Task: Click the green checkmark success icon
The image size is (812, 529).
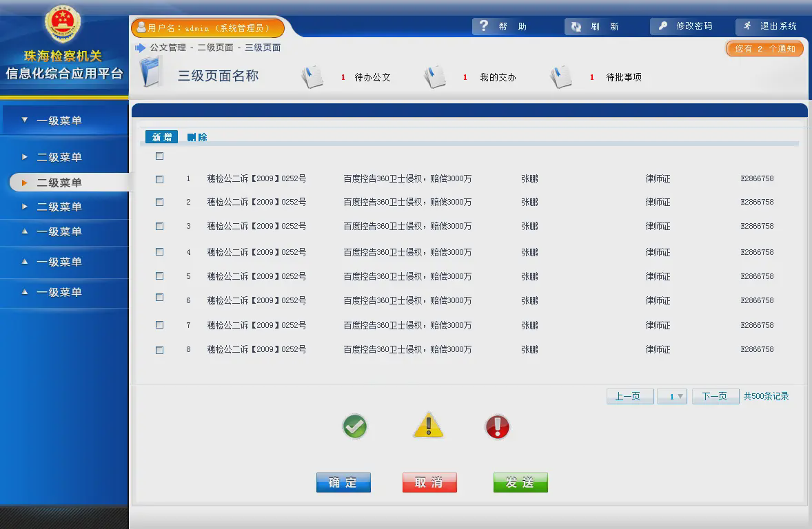Action: (x=355, y=427)
